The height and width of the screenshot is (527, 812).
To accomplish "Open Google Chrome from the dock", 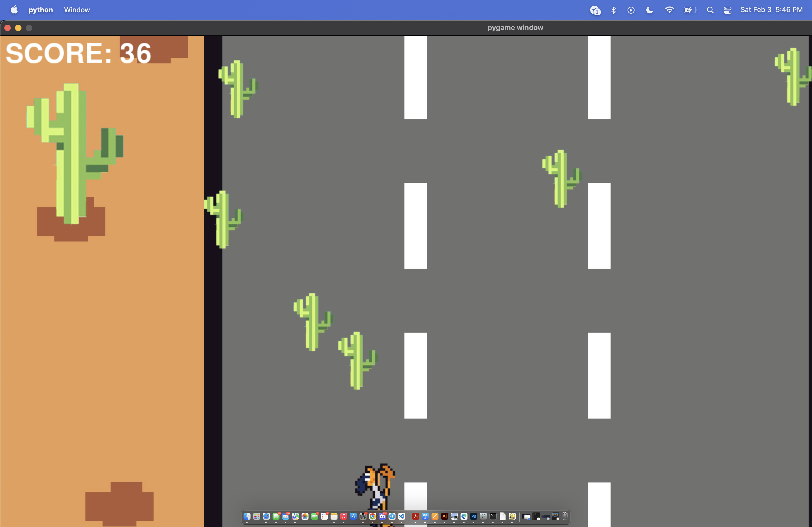I will point(373,517).
